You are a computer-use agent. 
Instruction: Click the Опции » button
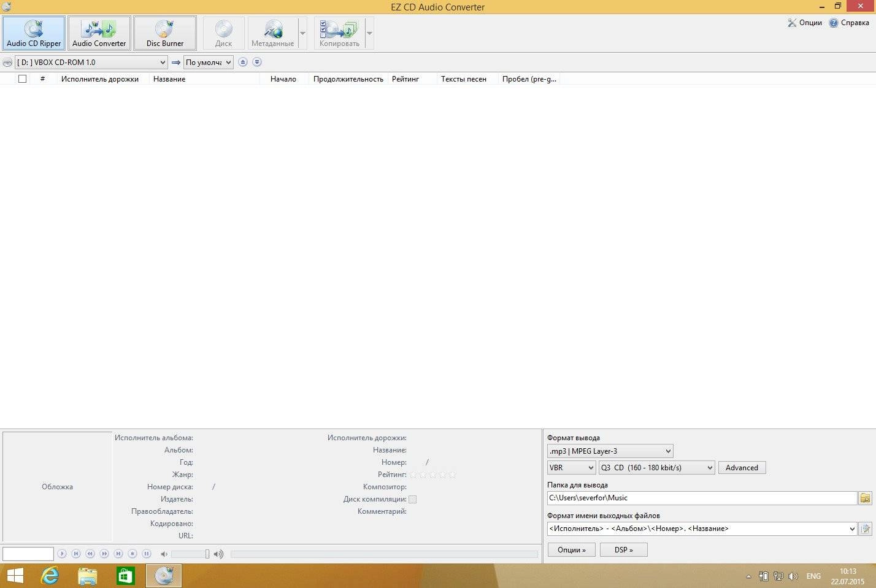[571, 550]
